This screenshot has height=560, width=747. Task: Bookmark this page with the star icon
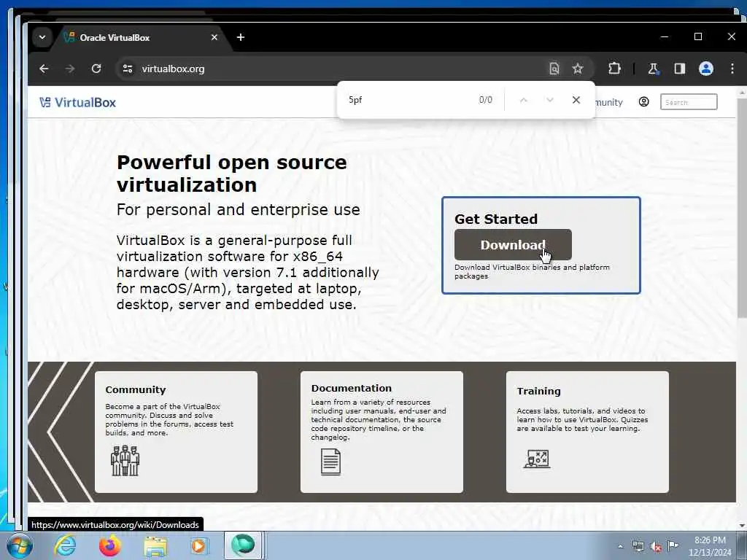[578, 69]
